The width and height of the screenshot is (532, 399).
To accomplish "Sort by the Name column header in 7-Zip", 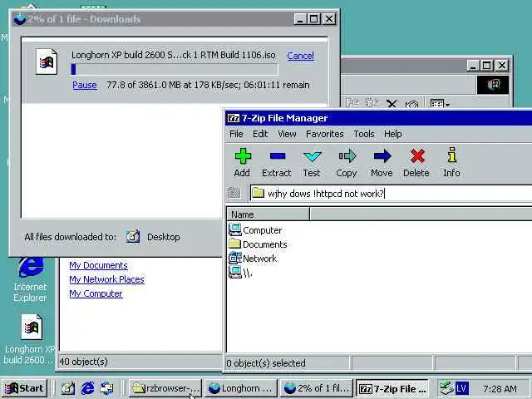I will (x=268, y=214).
